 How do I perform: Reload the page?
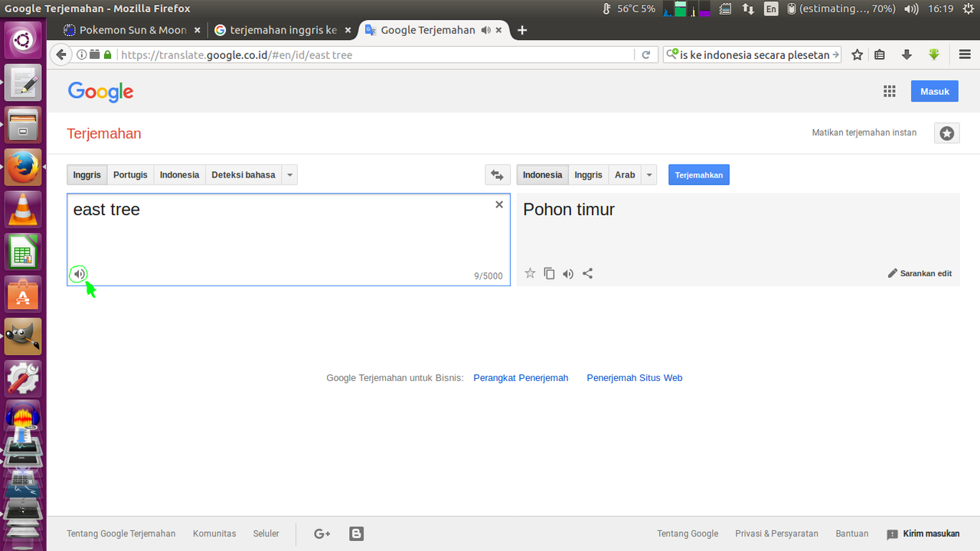coord(645,54)
